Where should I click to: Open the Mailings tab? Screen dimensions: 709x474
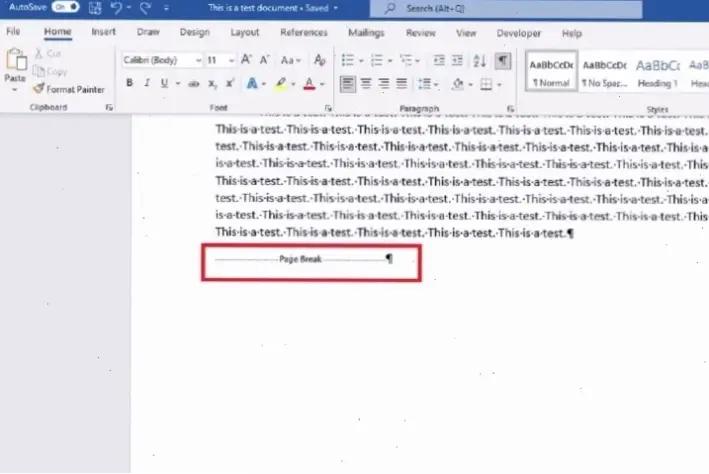click(x=366, y=33)
